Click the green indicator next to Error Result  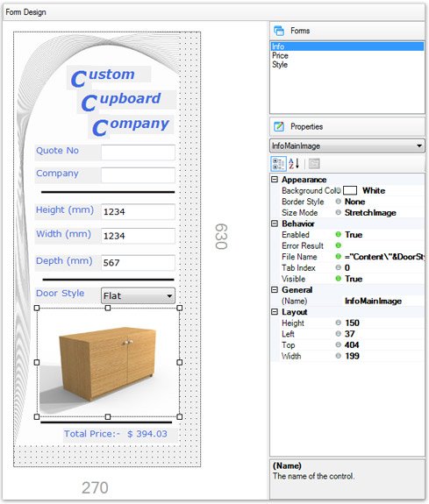(339, 245)
